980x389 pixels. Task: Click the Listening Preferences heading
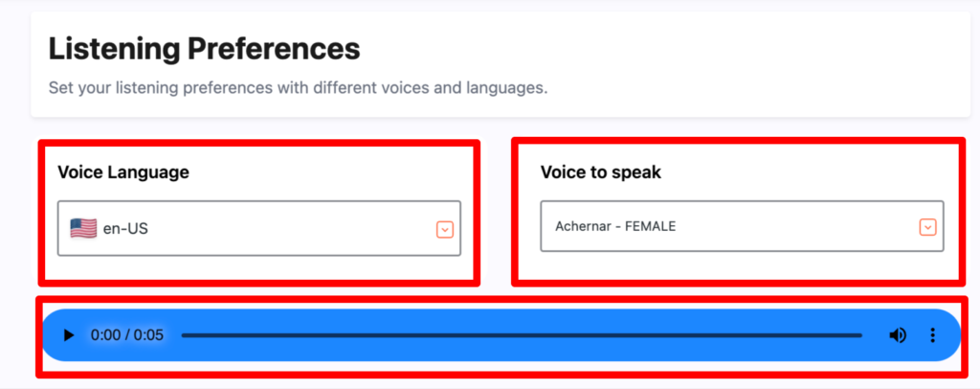205,49
